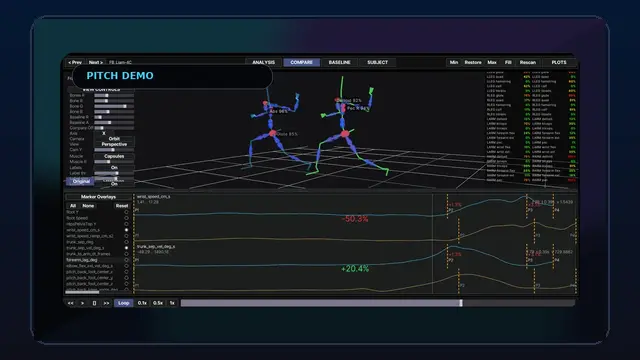Click P2 marker on wrist_speed plot
The image size is (640, 360).
(x=451, y=211)
